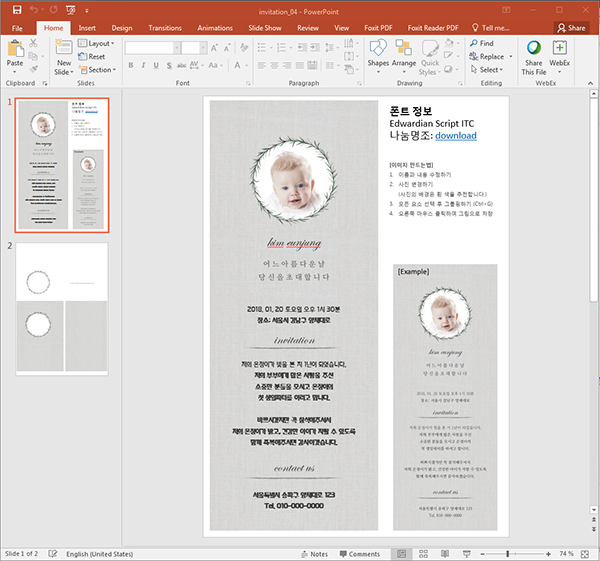Adjust the zoom slider handle
600x561 pixels.
pyautogui.click(x=508, y=554)
